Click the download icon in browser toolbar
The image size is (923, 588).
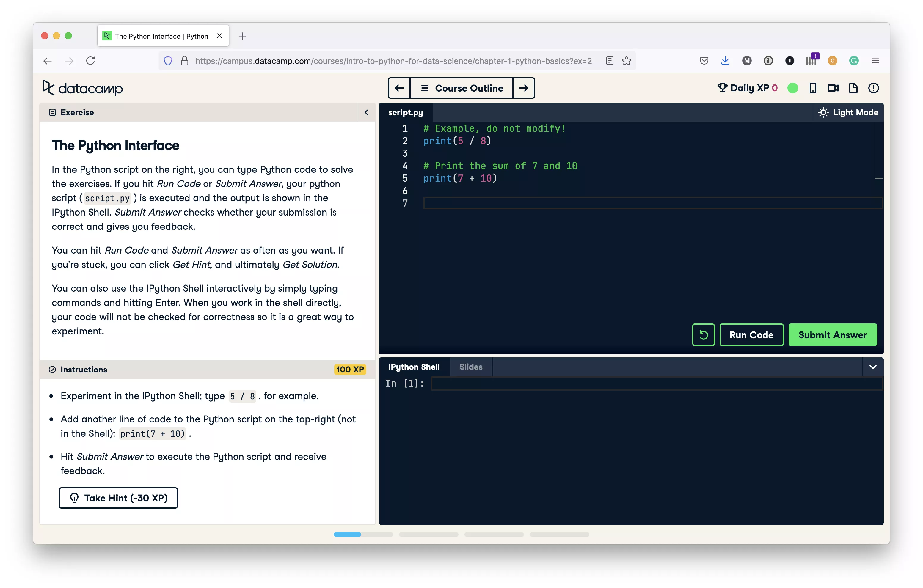click(x=726, y=61)
